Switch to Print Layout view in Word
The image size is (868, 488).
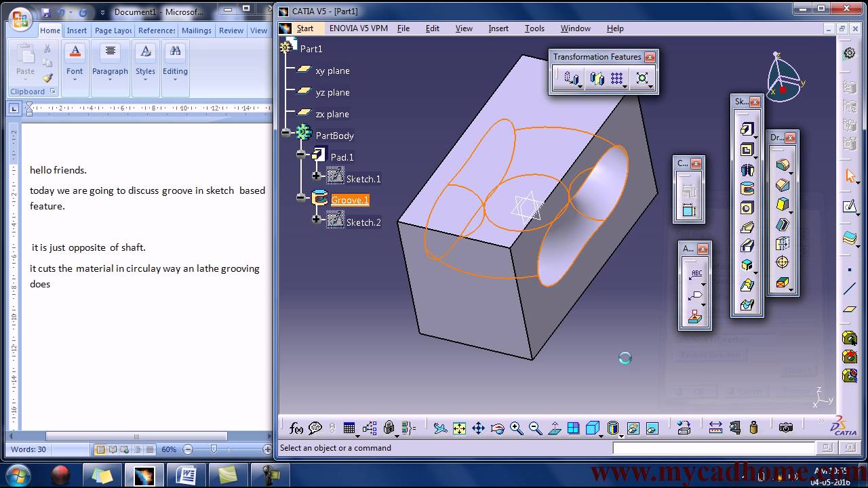point(101,449)
